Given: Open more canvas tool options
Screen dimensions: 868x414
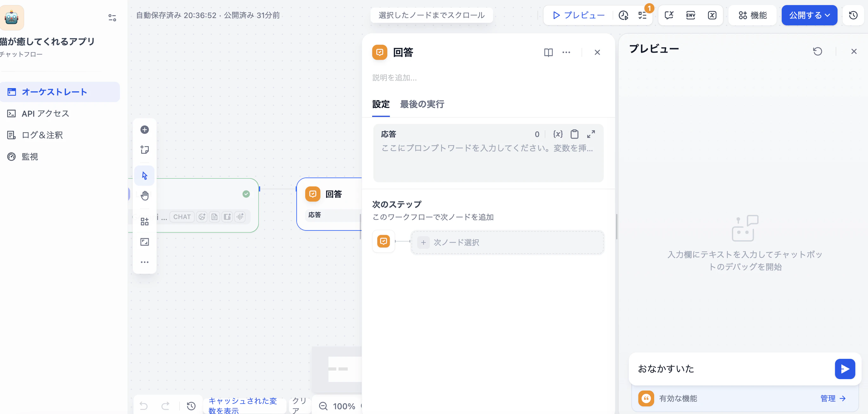Looking at the screenshot, I should 145,262.
